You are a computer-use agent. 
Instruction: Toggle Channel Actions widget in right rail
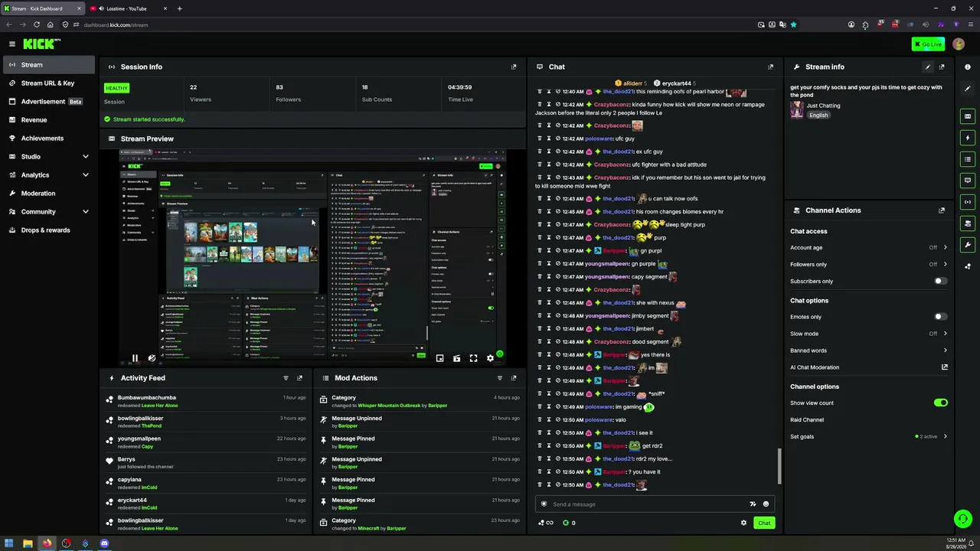[968, 223]
